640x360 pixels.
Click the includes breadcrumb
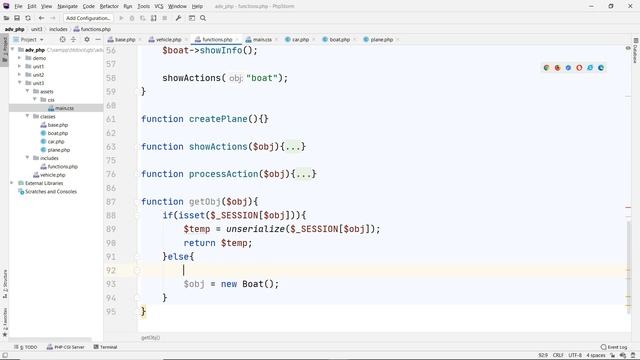[58, 29]
